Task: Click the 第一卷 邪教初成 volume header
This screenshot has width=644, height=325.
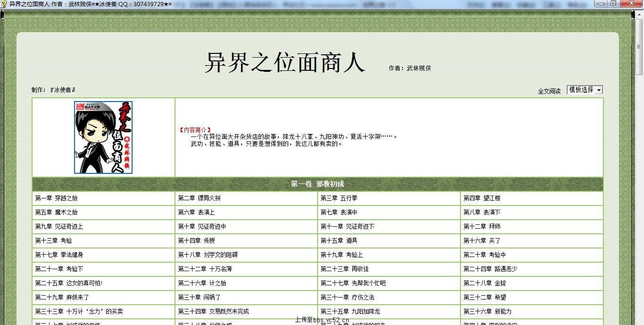Action: (x=317, y=184)
